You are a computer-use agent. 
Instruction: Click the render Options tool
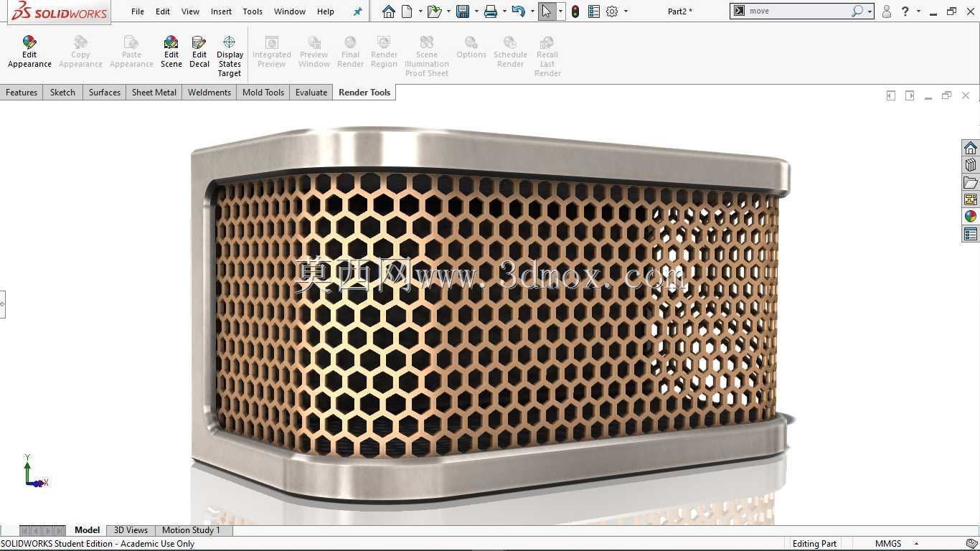(471, 48)
